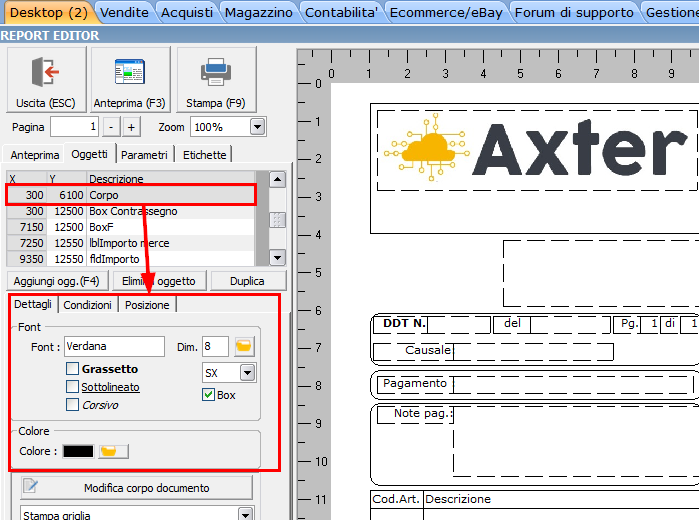
Task: Click the Pagina number input field
Action: (x=74, y=127)
